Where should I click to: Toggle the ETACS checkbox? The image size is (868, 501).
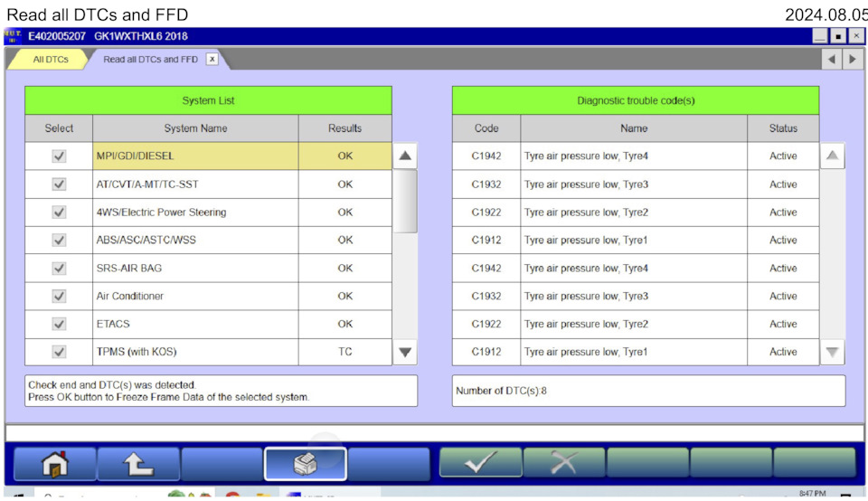59,324
